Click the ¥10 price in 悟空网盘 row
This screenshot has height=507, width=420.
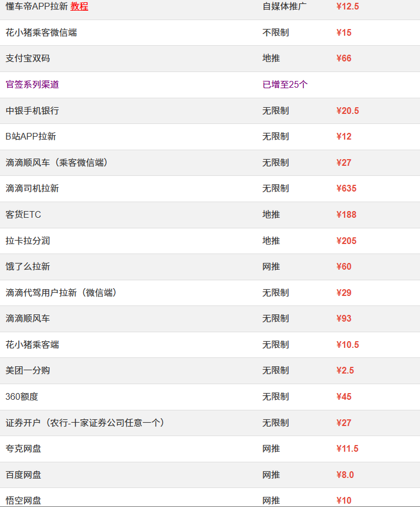click(x=343, y=501)
